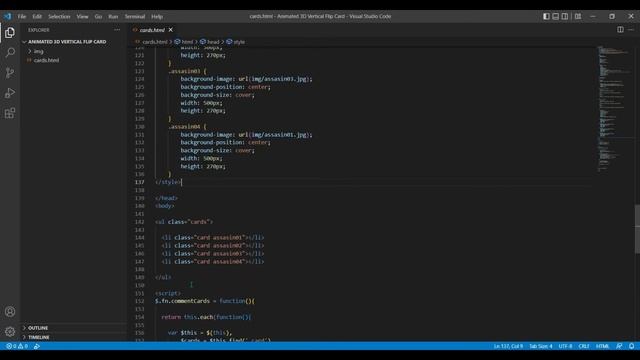The image size is (640, 360).
Task: Click the errors and warnings status item
Action: click(x=17, y=346)
